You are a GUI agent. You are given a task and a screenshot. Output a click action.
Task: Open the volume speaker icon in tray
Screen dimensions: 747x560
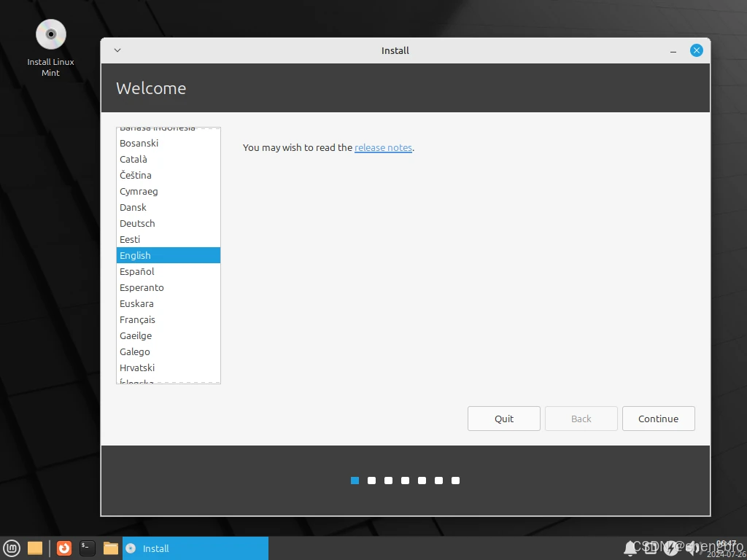coord(692,548)
